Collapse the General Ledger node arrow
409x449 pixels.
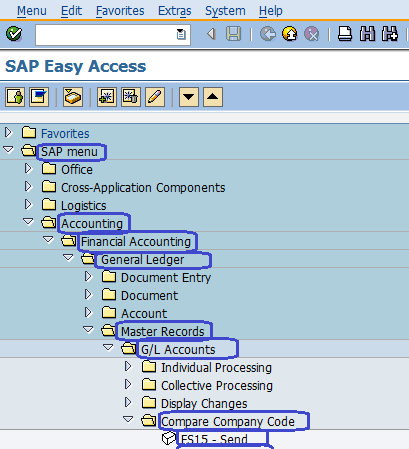(x=68, y=258)
